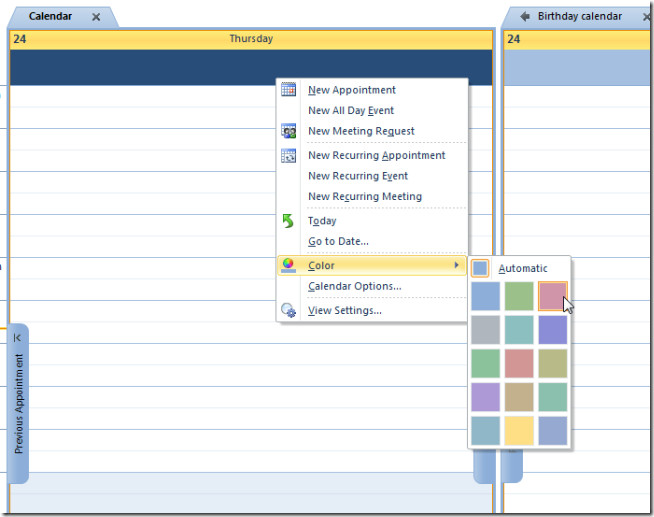The image size is (654, 517).
Task: Pick the green swatch in third row
Action: tap(485, 364)
